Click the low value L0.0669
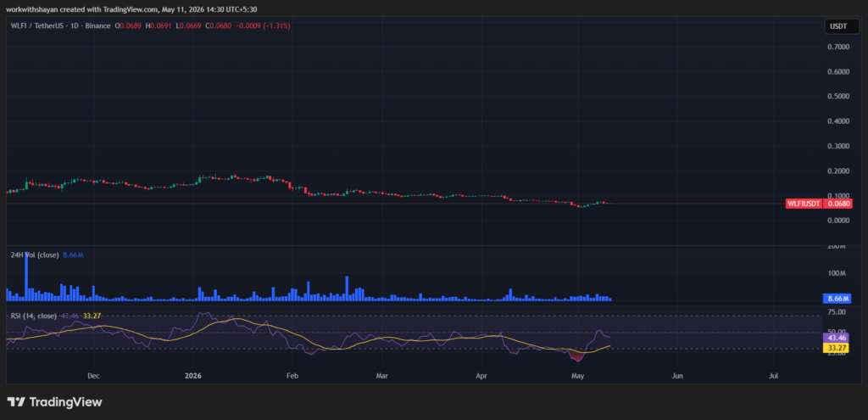Image resolution: width=868 pixels, height=420 pixels. (189, 26)
